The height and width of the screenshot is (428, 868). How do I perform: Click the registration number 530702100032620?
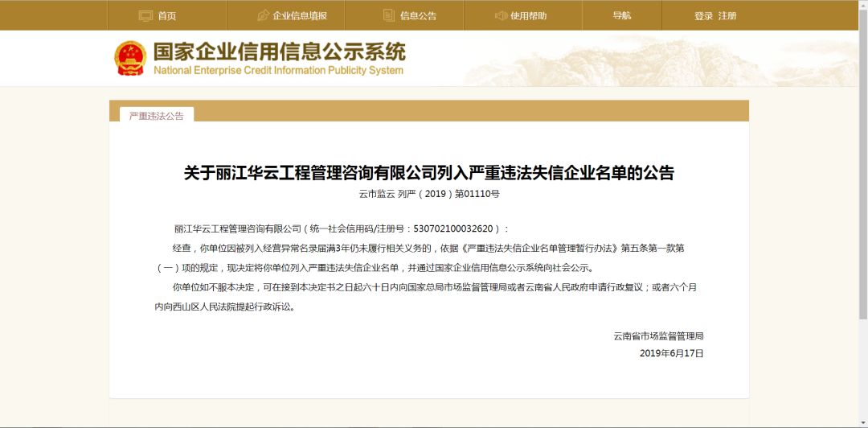click(453, 228)
